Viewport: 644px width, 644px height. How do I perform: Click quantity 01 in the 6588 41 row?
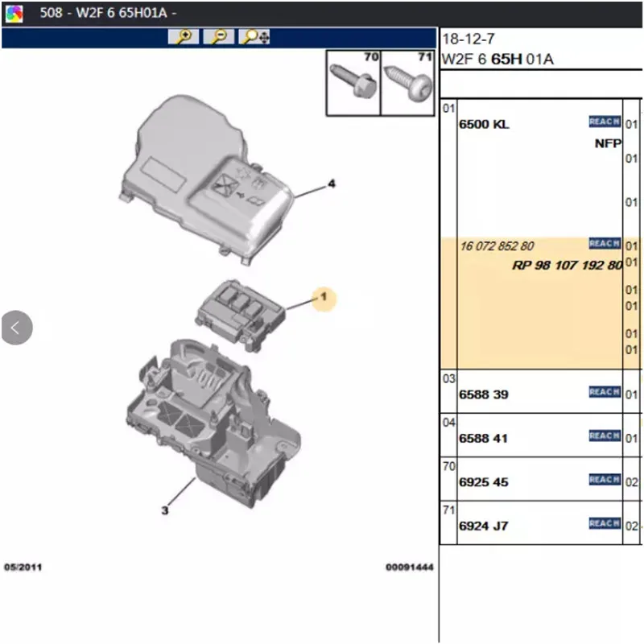coord(631,439)
